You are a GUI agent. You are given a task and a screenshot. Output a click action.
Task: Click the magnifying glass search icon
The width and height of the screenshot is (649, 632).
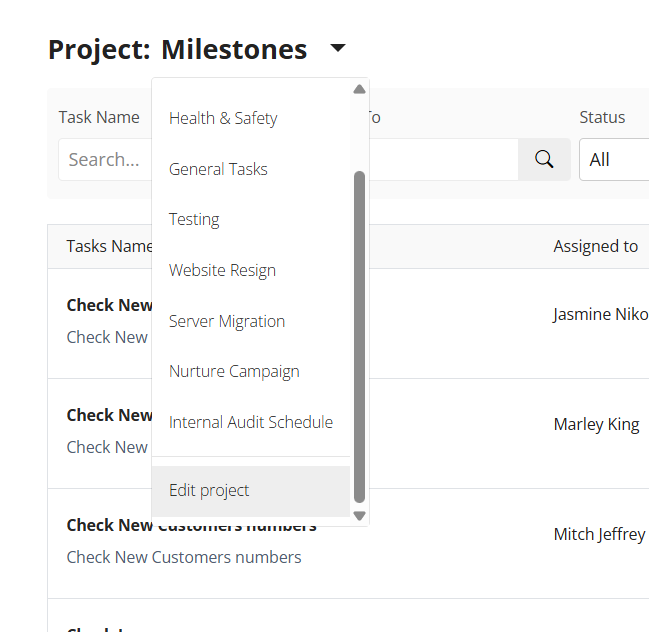(x=544, y=160)
